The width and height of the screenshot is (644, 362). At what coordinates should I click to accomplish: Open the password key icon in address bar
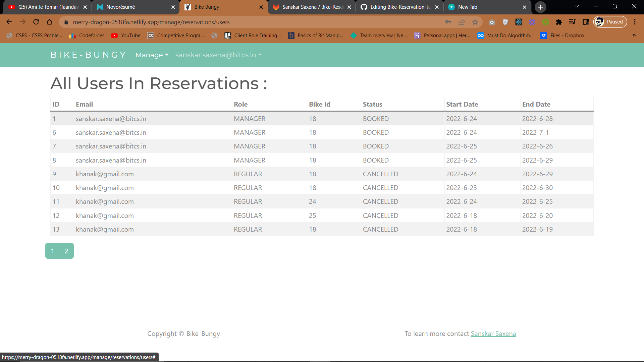[448, 22]
